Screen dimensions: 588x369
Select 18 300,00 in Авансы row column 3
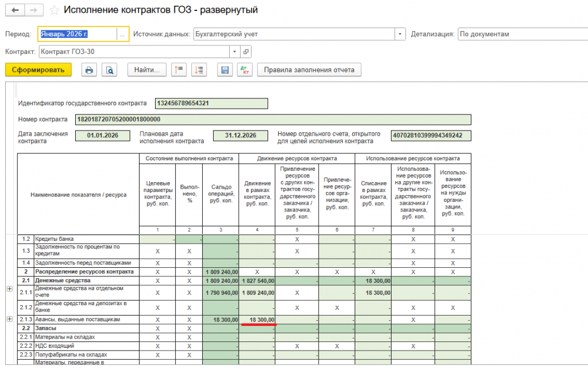(x=220, y=320)
